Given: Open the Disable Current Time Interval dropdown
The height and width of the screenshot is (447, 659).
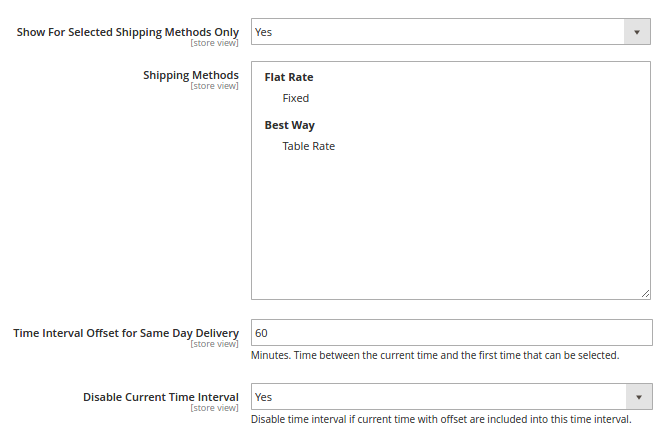Looking at the screenshot, I should click(x=438, y=397).
